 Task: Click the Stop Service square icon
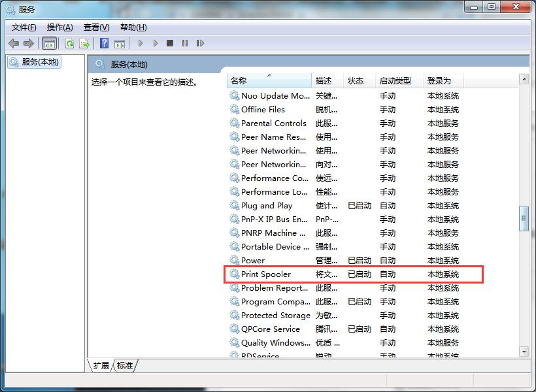click(x=169, y=43)
